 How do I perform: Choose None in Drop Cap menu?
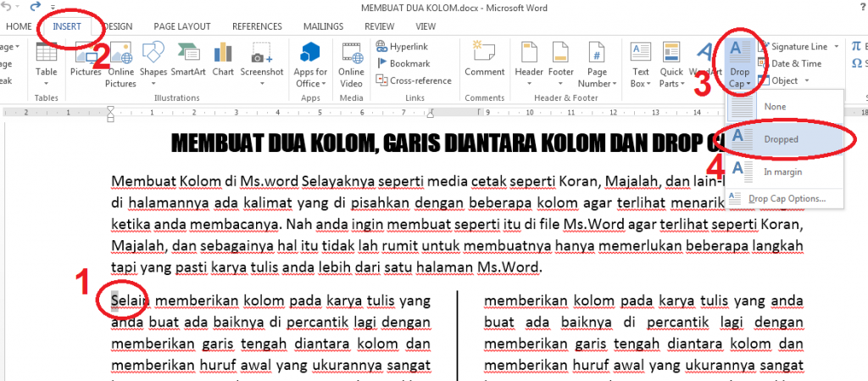tap(784, 106)
